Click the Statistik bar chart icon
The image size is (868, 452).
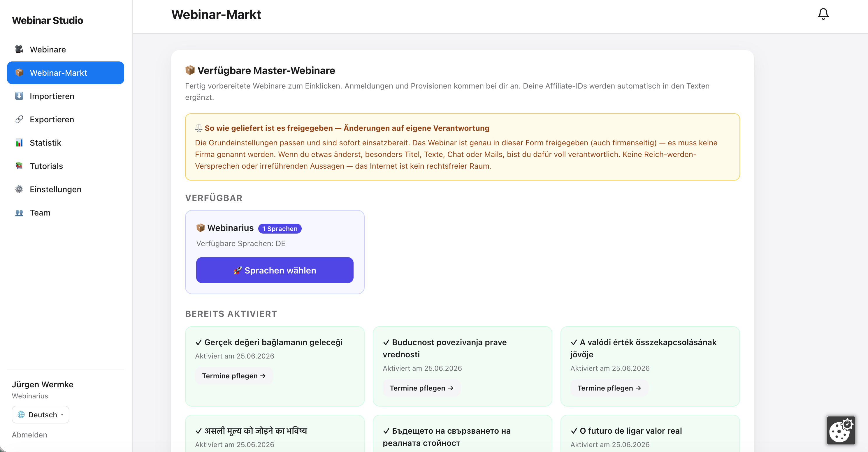tap(19, 142)
